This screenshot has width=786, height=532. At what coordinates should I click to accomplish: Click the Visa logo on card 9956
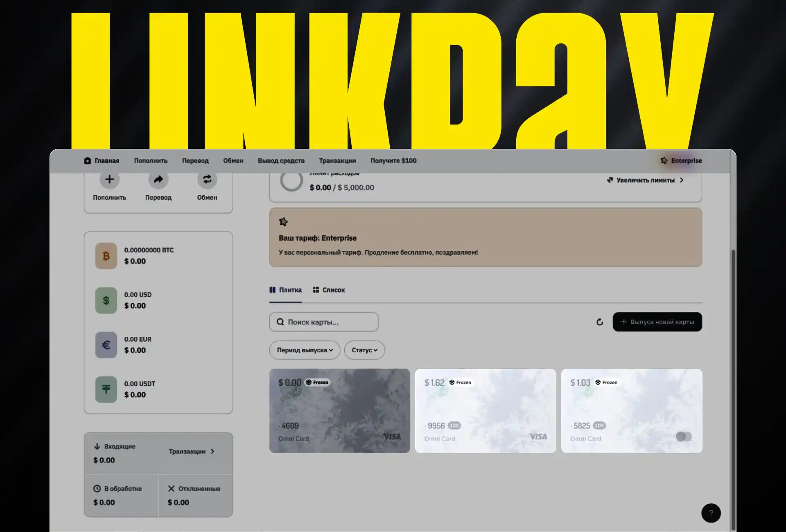[538, 437]
